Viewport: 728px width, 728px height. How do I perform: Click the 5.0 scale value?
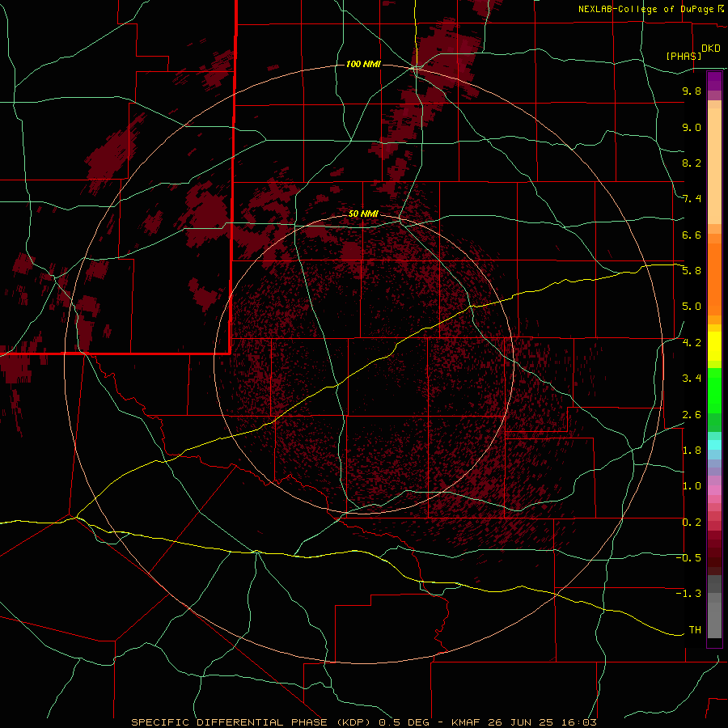coord(692,307)
